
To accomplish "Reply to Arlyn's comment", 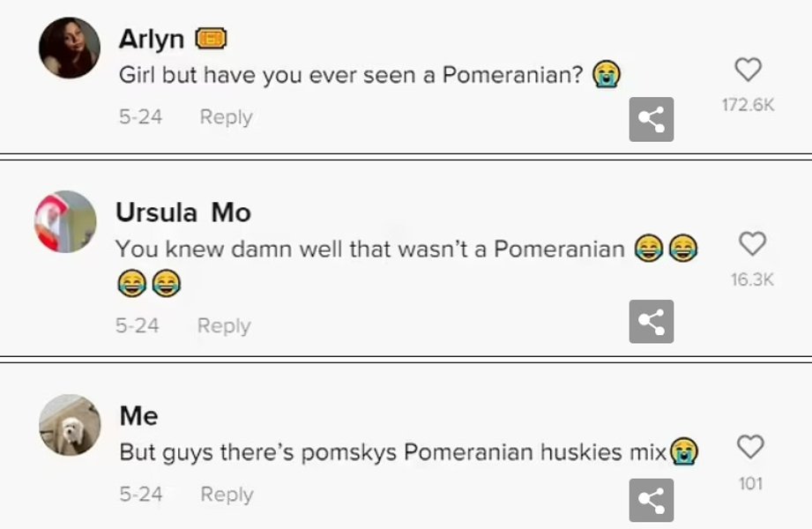I will (x=226, y=116).
